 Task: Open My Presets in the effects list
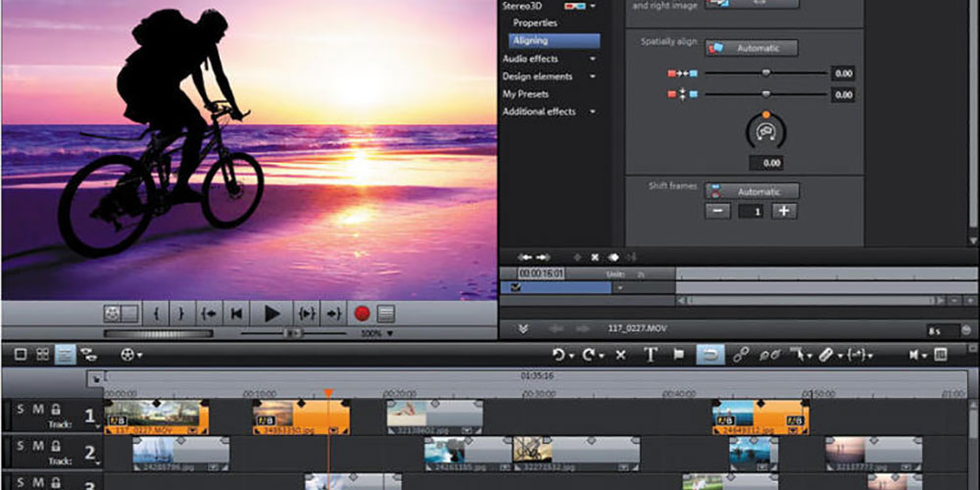[525, 94]
